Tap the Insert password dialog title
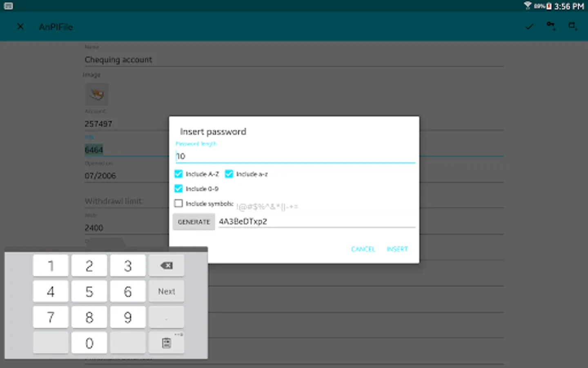Screen dimensions: 588x368 coord(213,132)
